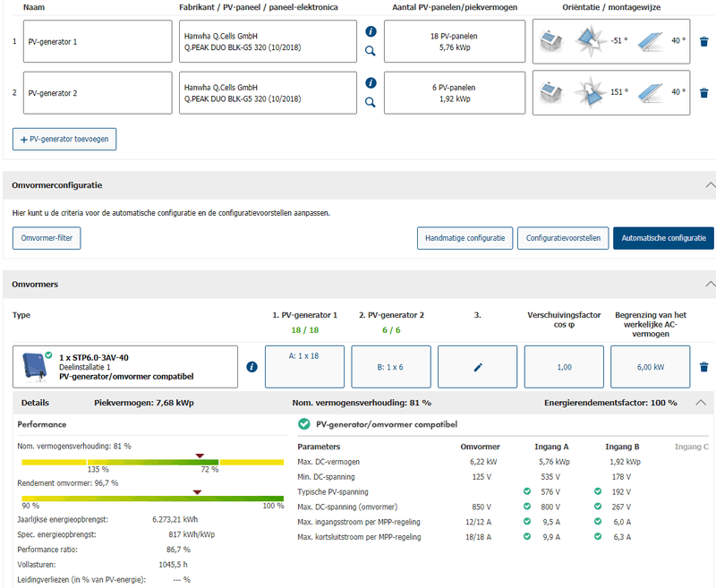Viewport: 716px width, 588px height.
Task: Open Handmatige configuratie
Action: tap(465, 238)
